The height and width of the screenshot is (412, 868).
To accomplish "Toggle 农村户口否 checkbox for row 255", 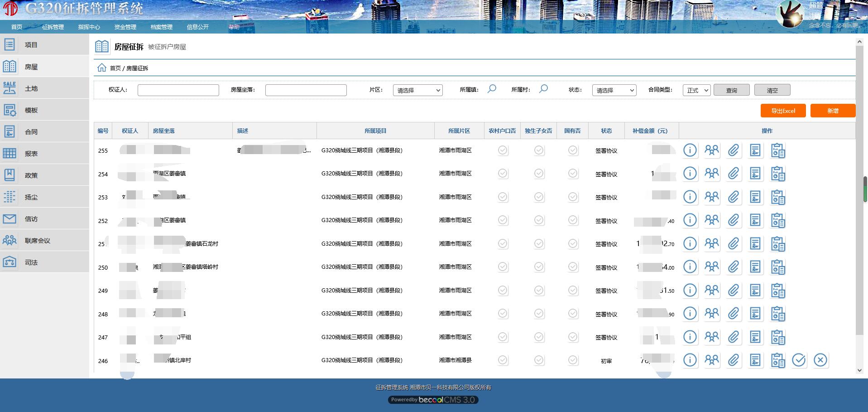I will coord(503,150).
